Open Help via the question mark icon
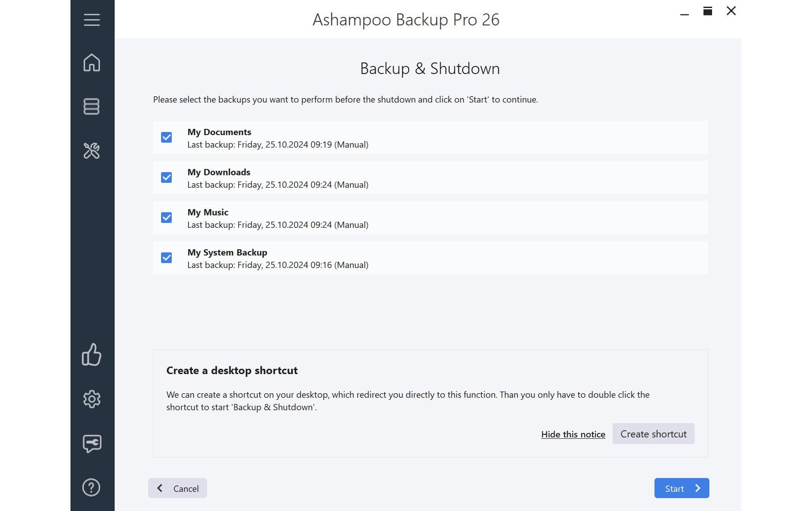The width and height of the screenshot is (812, 511). click(x=91, y=487)
